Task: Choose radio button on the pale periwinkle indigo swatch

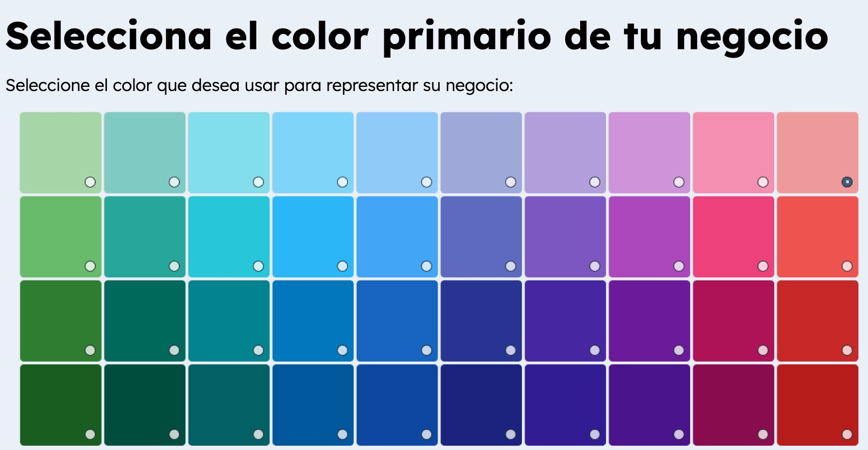Action: (511, 182)
